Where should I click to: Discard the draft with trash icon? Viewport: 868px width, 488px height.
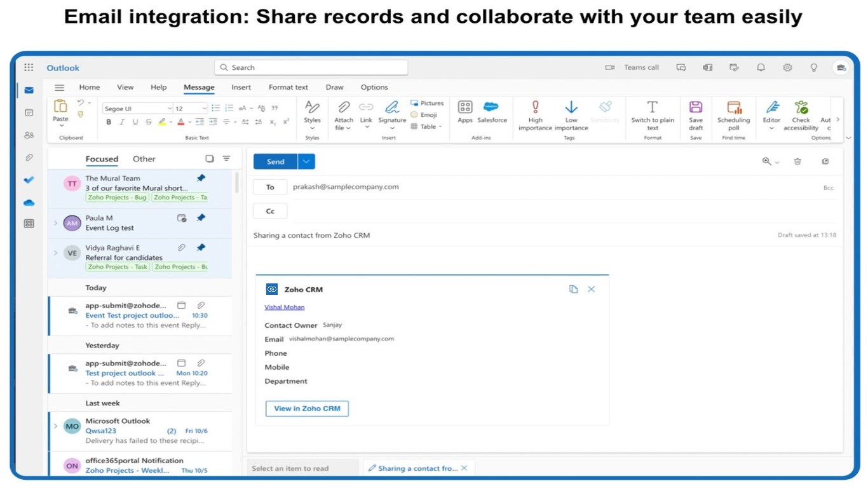797,161
